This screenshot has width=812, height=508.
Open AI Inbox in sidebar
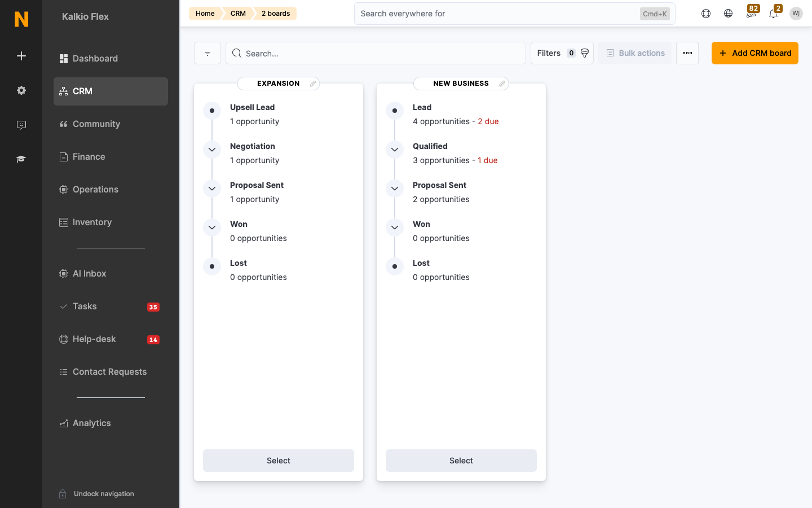[x=111, y=274]
